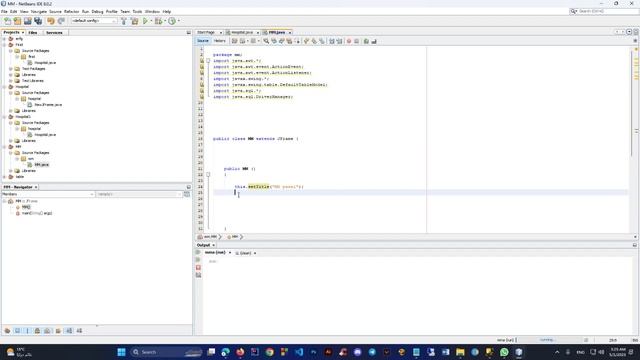Click the mm.MM breadcrumb below editor
This screenshot has width=640, height=360.
click(209, 237)
